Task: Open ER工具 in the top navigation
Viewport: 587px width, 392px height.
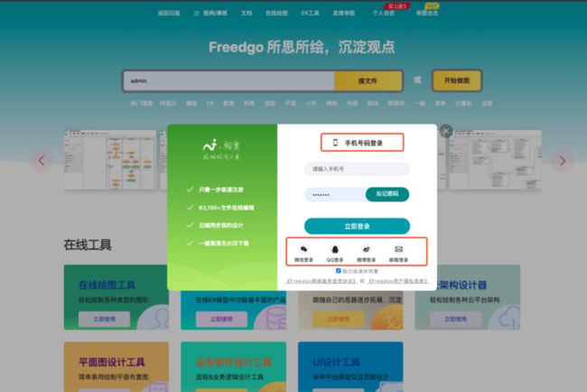Action: [310, 14]
